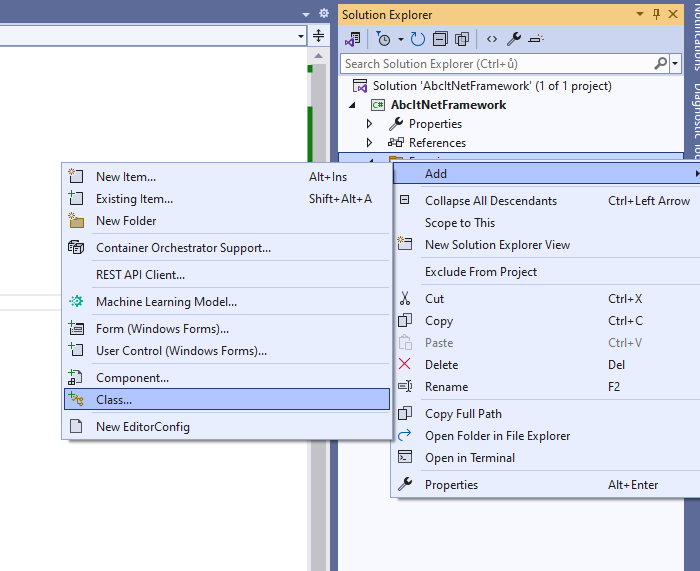Viewport: 700px width, 571px height.
Task: Open the Solution Explorer search options dropdown
Action: pos(676,63)
